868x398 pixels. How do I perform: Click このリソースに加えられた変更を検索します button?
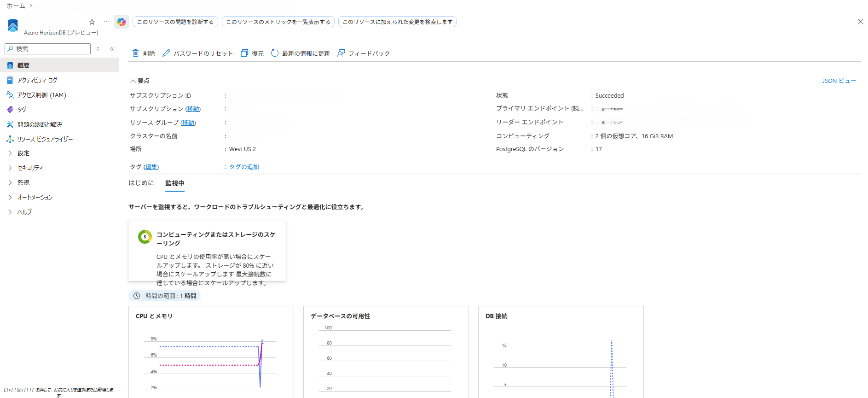tap(397, 22)
